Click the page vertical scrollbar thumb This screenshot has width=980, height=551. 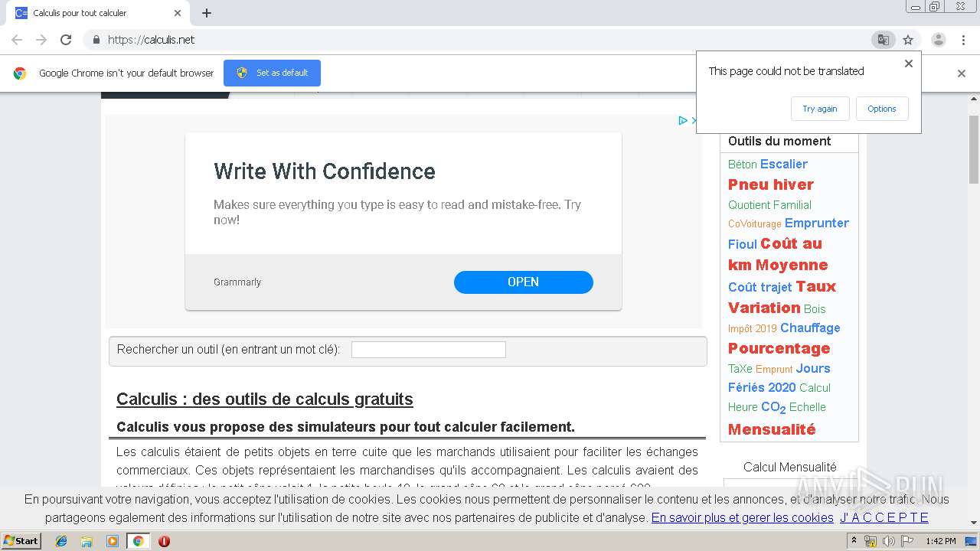pos(974,149)
